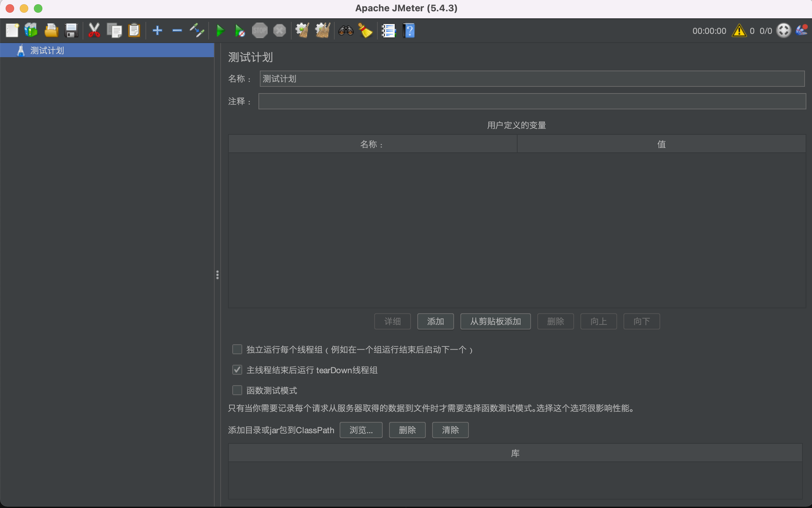This screenshot has width=812, height=508.
Task: Click the Clear All results icon
Action: point(322,31)
